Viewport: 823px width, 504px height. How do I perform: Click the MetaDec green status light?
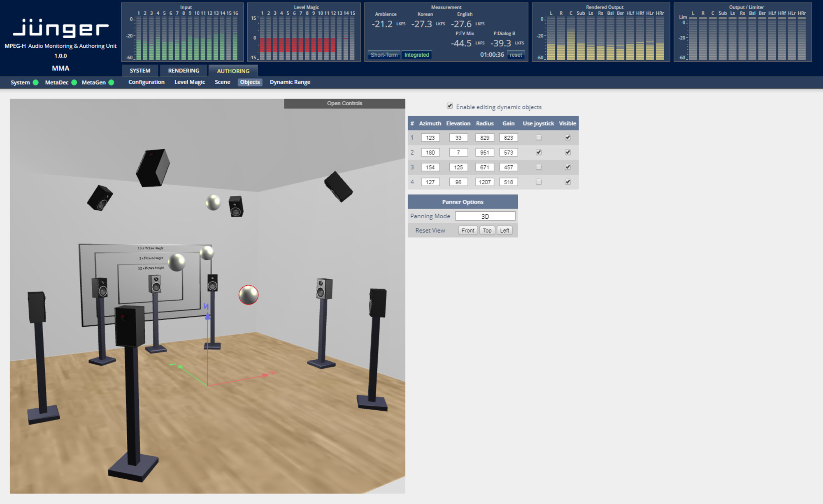[74, 82]
